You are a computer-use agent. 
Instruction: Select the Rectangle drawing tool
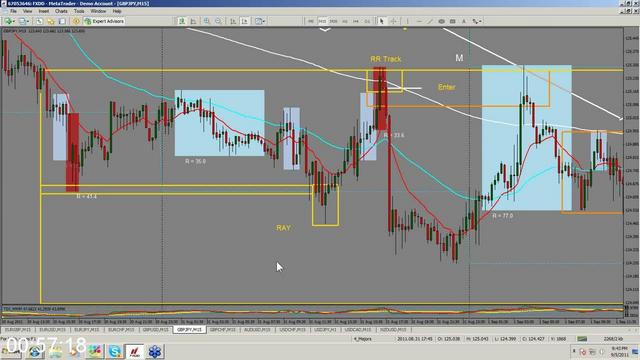pyautogui.click(x=452, y=21)
